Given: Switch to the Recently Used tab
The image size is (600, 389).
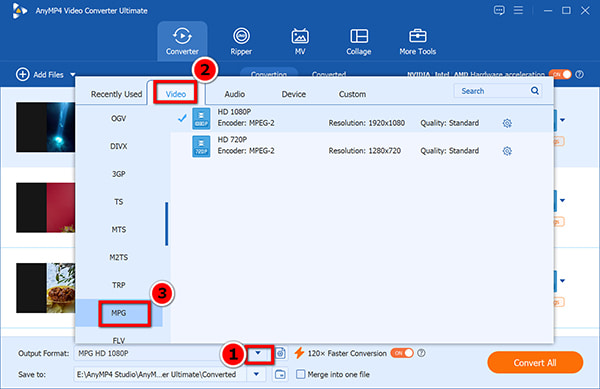Looking at the screenshot, I should point(116,94).
